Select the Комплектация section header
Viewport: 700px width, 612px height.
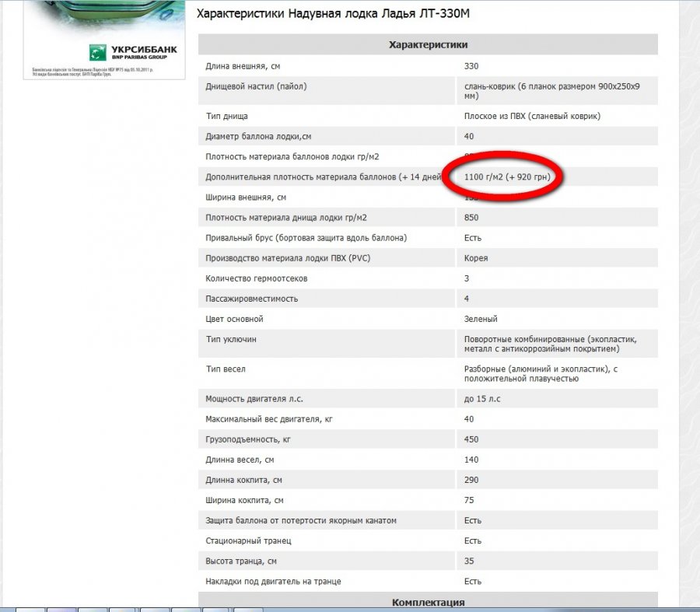(x=428, y=603)
